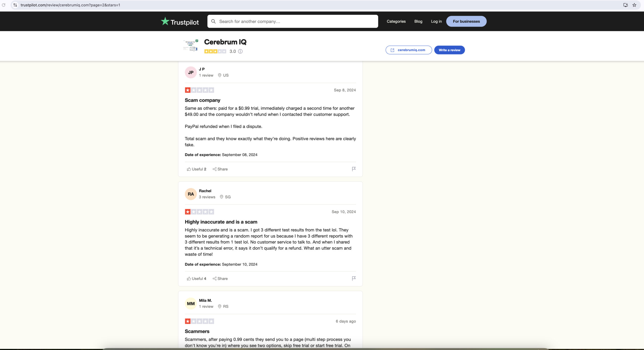
Task: Click JP user avatar
Action: pos(191,72)
